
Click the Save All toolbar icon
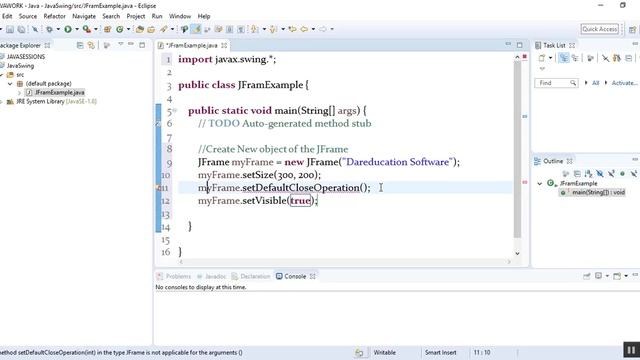point(21,29)
